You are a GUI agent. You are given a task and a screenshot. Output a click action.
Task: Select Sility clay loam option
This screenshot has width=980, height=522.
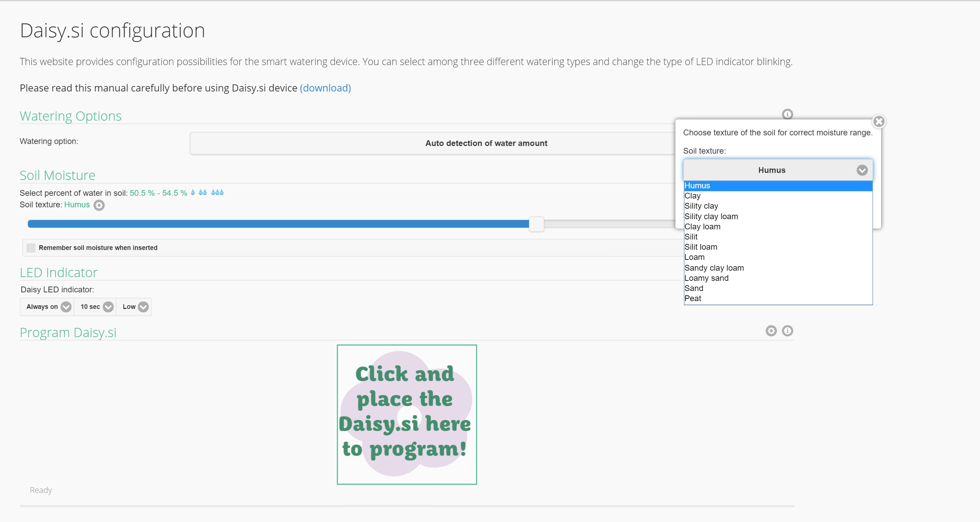tap(778, 216)
